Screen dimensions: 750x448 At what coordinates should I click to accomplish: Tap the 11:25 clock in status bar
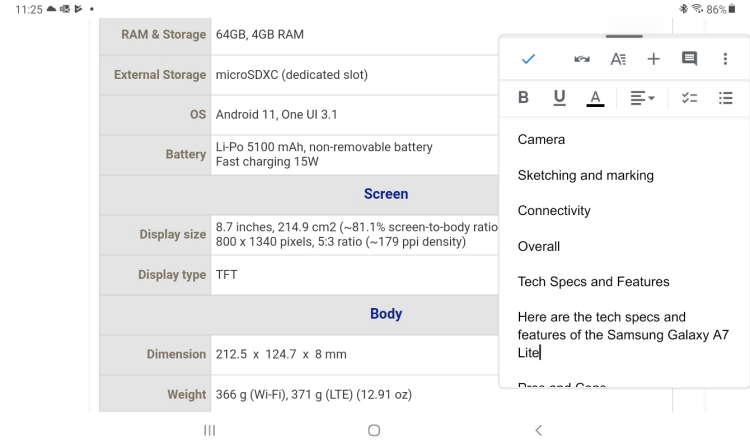29,10
